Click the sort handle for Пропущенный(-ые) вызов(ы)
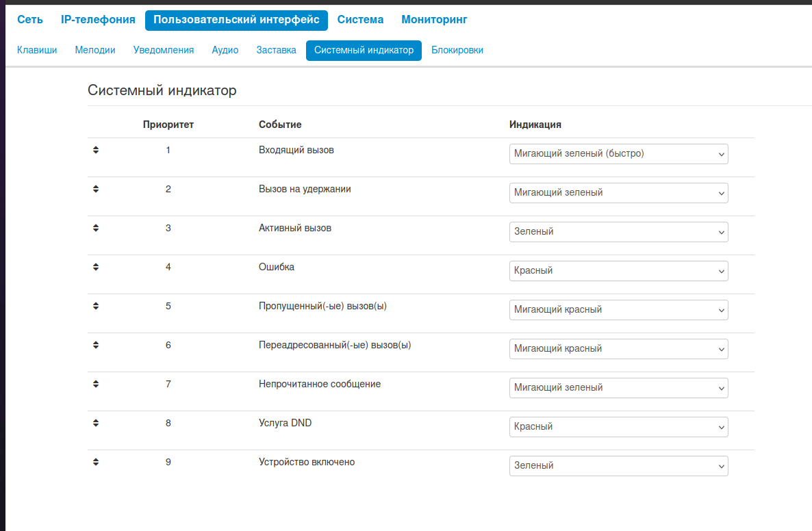This screenshot has height=531, width=812. pos(96,306)
